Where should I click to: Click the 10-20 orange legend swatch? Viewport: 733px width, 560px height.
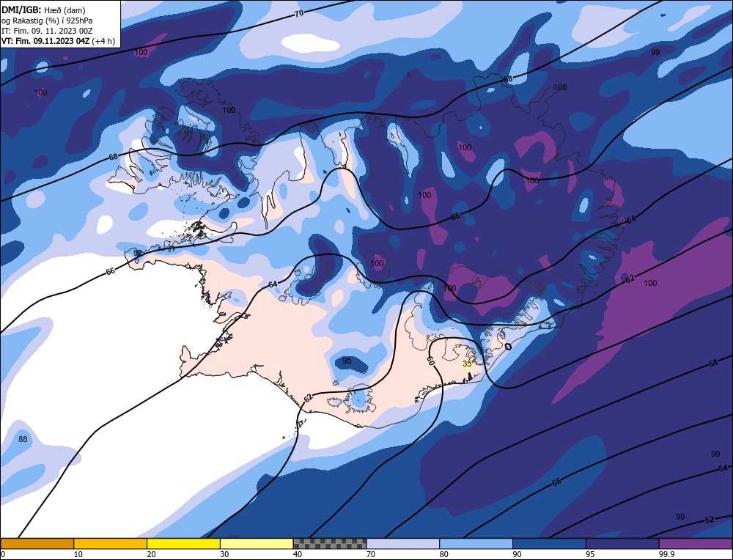coord(111,543)
